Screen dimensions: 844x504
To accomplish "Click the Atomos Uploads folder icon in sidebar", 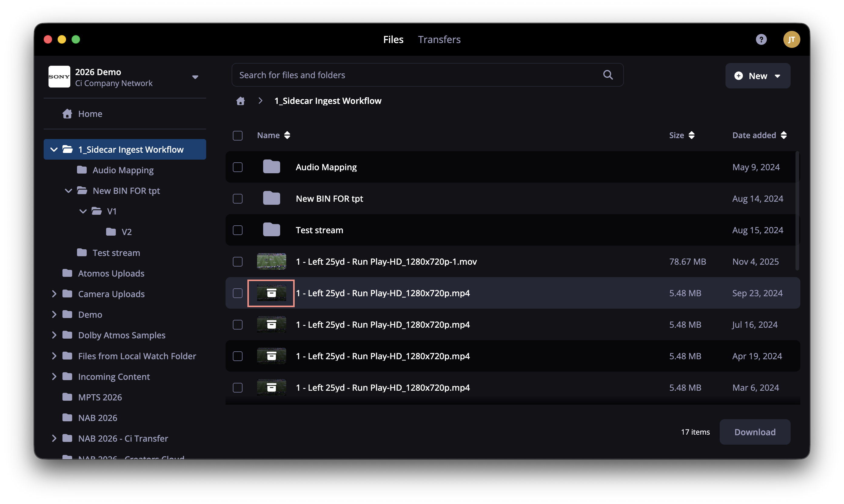I will [67, 273].
